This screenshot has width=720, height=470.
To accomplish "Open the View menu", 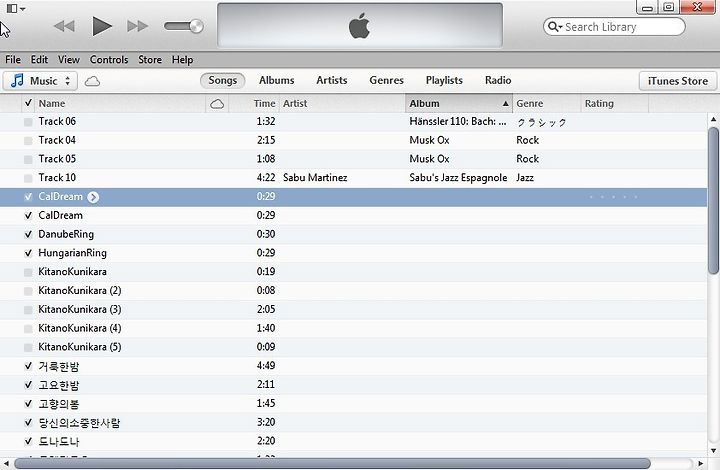I will (x=69, y=60).
